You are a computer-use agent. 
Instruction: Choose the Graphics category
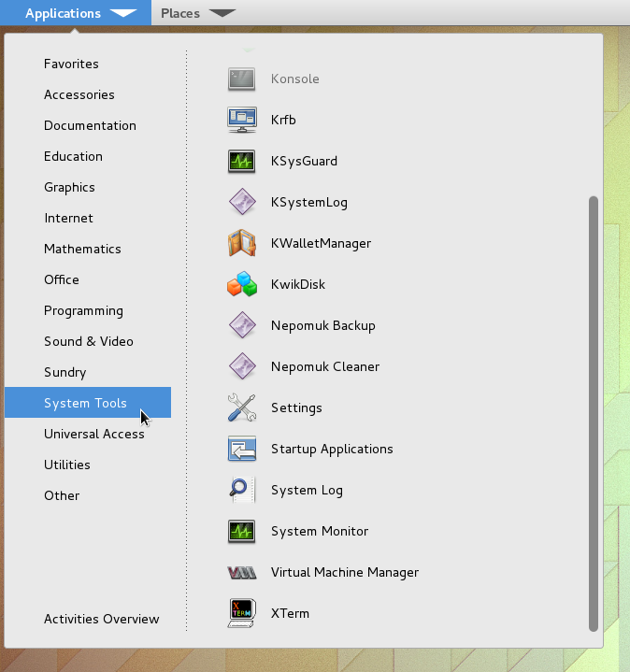tap(69, 187)
